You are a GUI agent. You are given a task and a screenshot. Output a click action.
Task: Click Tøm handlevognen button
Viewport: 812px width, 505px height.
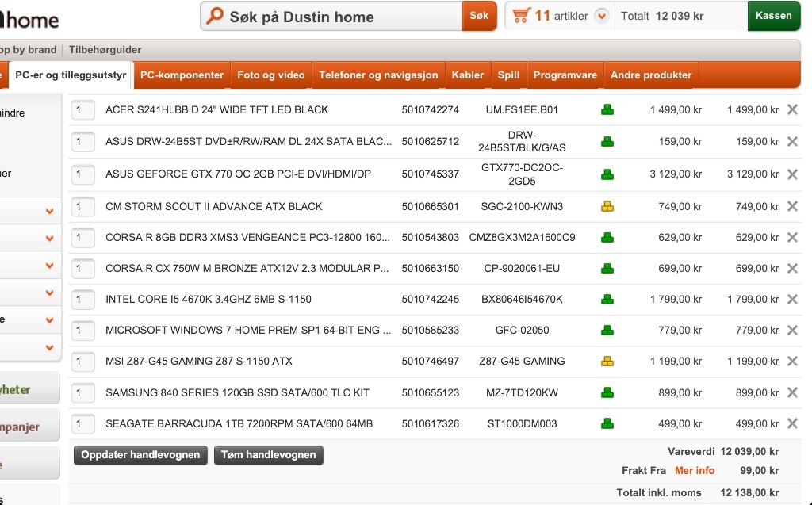pyautogui.click(x=268, y=455)
